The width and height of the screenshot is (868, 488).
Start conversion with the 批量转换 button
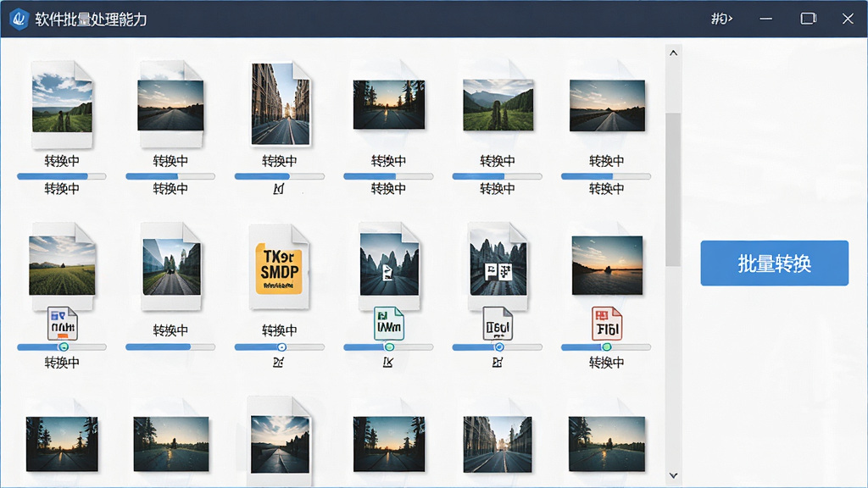click(x=774, y=263)
